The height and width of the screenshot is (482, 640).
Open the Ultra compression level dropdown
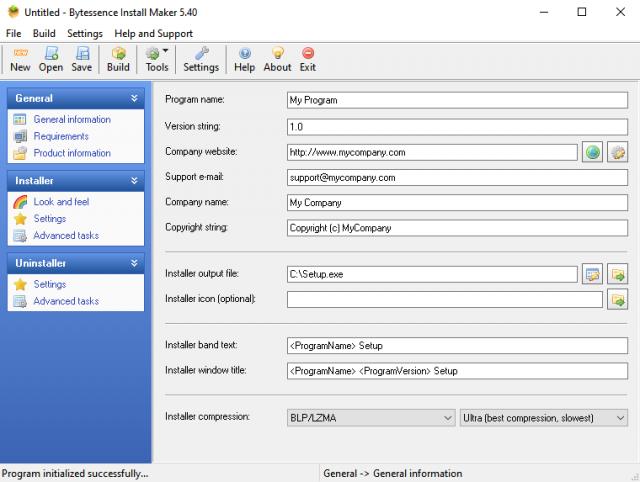tap(543, 417)
